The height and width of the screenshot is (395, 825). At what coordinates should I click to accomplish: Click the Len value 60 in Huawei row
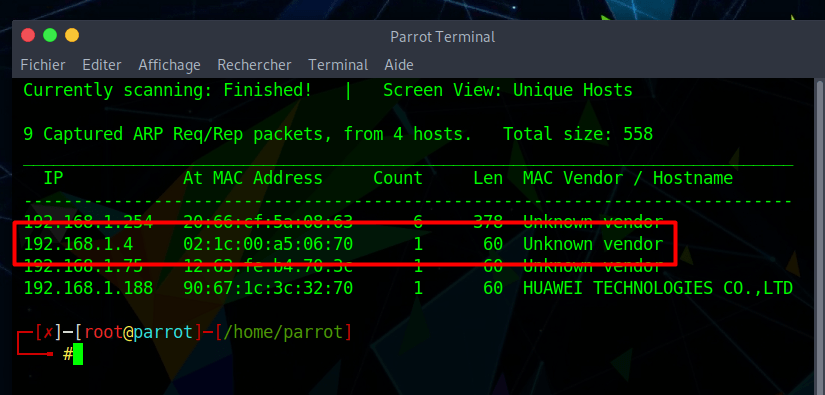(492, 288)
